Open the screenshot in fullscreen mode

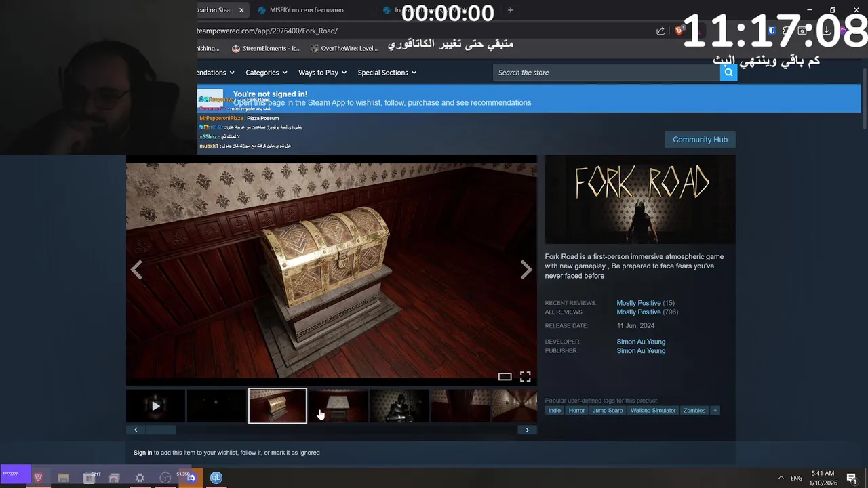tap(525, 377)
